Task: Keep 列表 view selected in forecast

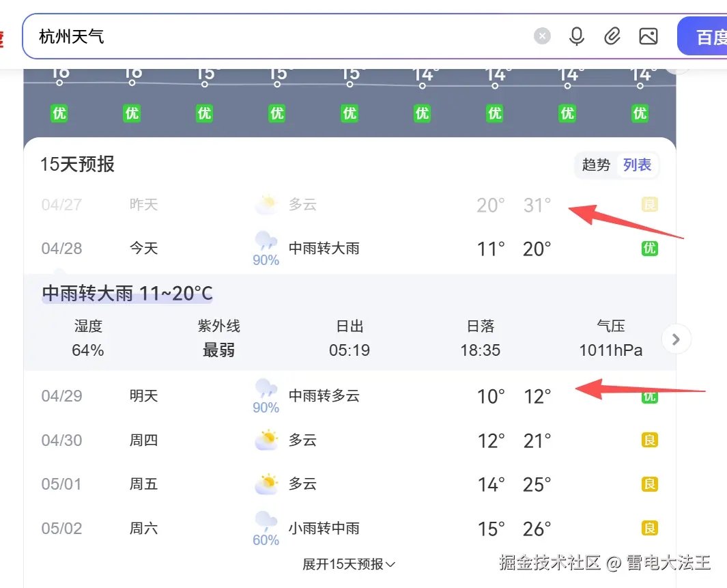Action: pyautogui.click(x=637, y=165)
